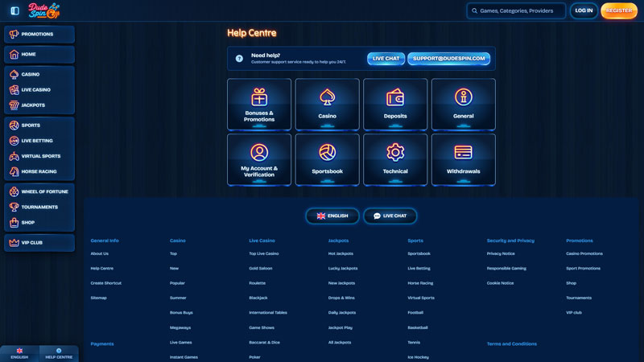
Task: Click the support@dudespin.com email button
Action: coord(448,59)
